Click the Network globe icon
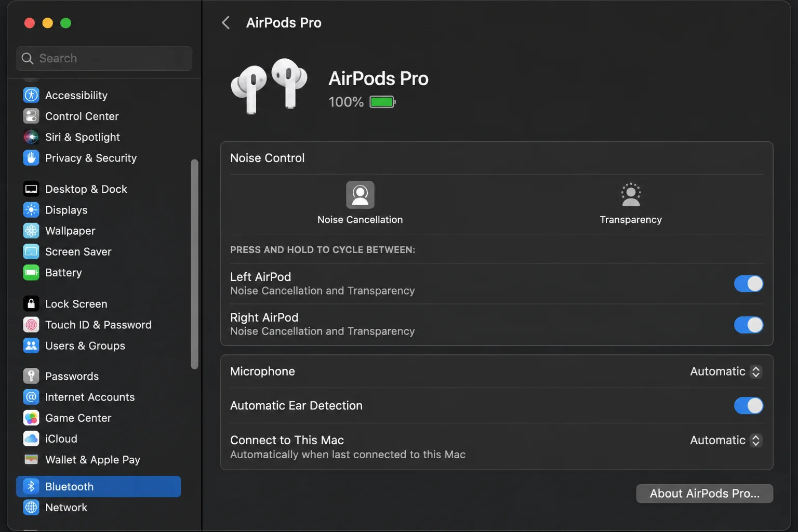Screen dimensions: 798x532 (31, 507)
